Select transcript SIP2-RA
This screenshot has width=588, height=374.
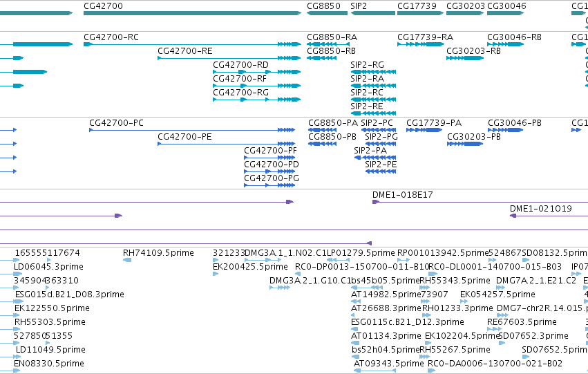click(373, 86)
